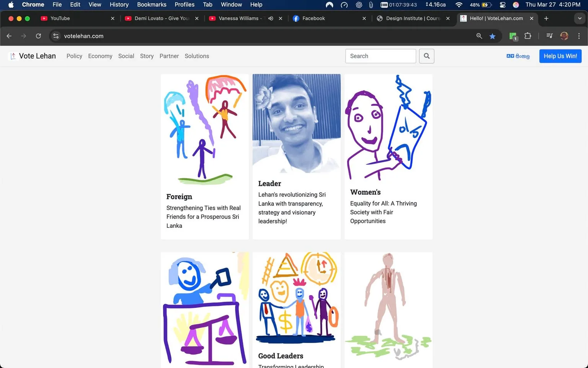
Task: Switch to the Facebook tab
Action: tap(314, 18)
